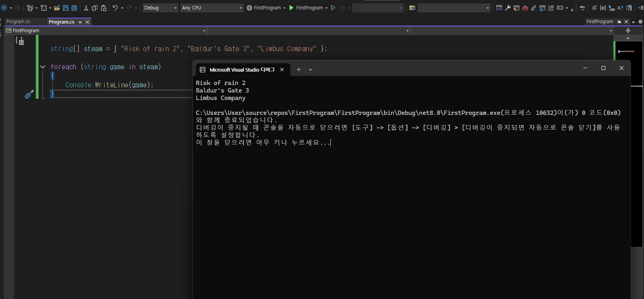644x299 pixels.
Task: Click the Save All icon
Action: pos(74,8)
